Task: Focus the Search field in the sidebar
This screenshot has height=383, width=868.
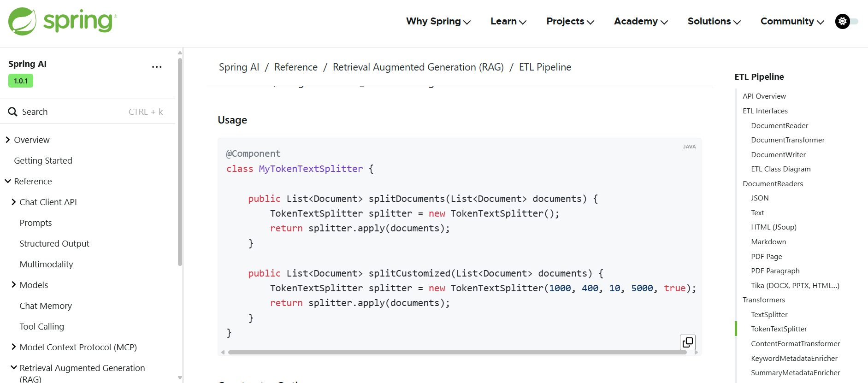Action: click(88, 112)
